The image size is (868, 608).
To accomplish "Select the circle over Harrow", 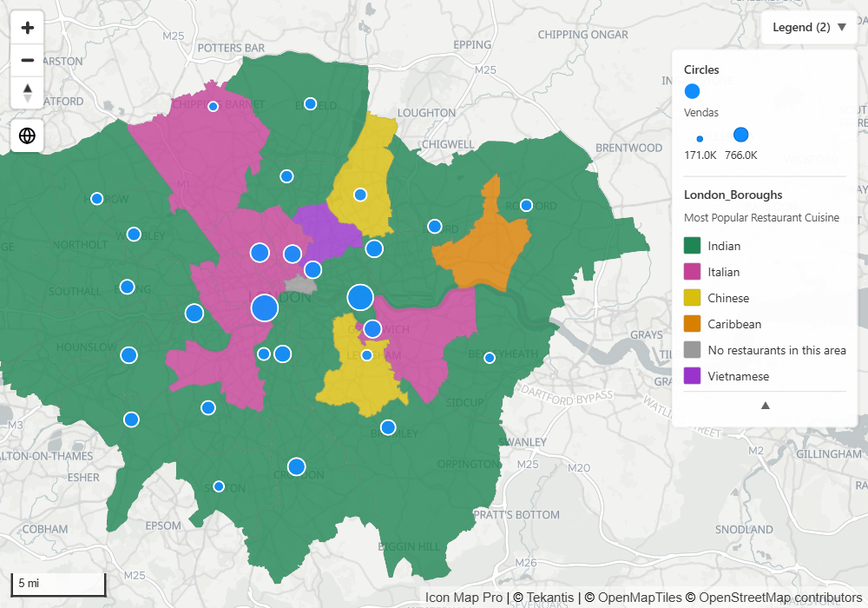I will (x=97, y=198).
